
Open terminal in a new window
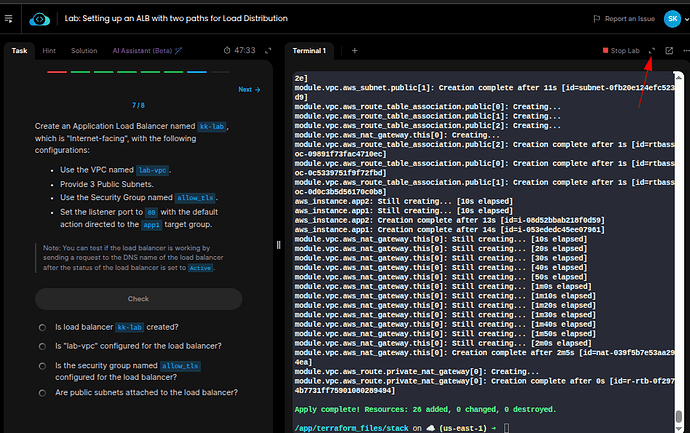coord(669,50)
